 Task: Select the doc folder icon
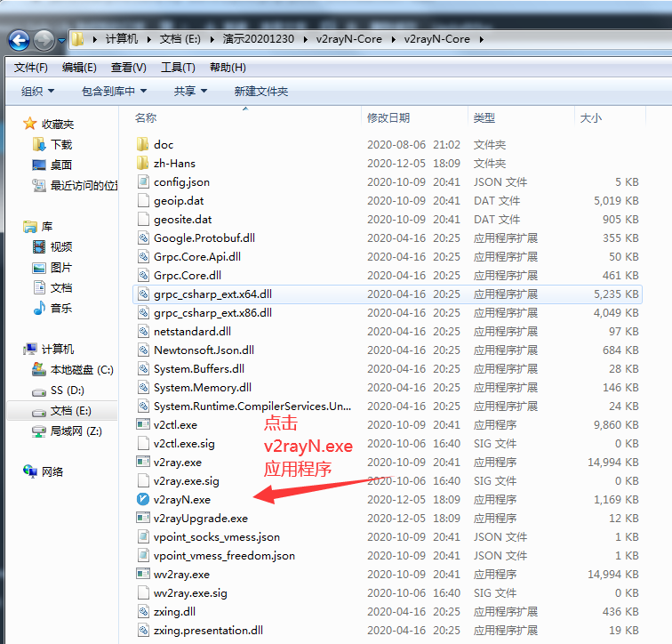143,144
